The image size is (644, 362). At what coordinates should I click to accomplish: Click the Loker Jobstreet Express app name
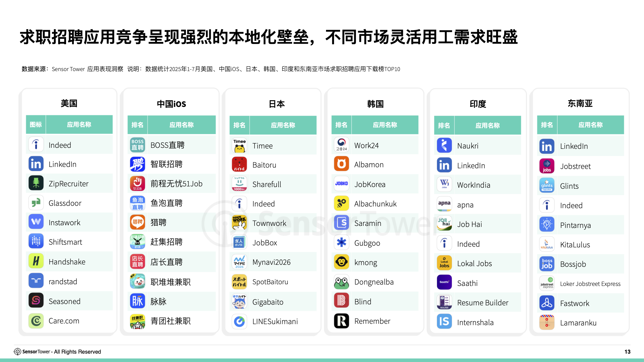tap(590, 284)
